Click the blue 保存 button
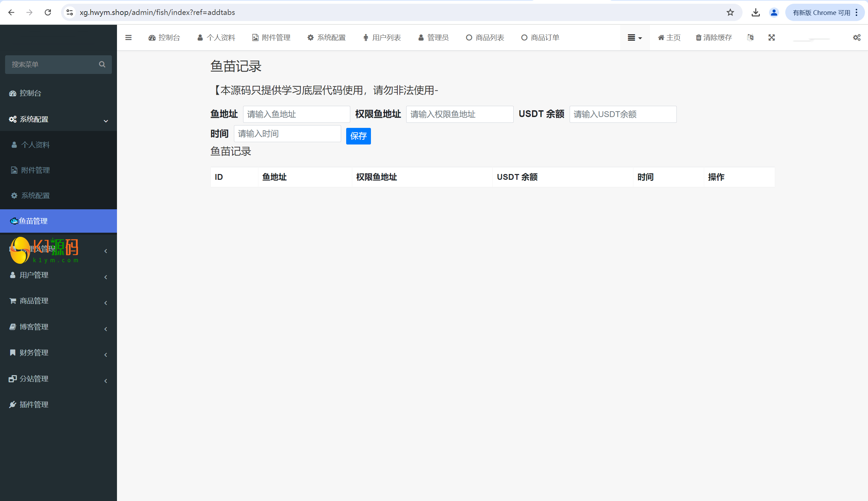Image resolution: width=868 pixels, height=501 pixels. point(358,136)
